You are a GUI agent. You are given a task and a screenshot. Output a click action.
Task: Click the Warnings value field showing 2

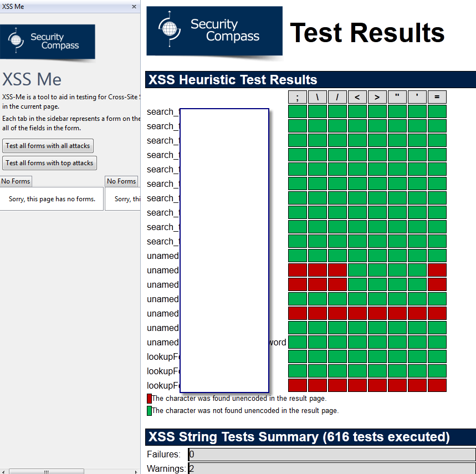click(x=332, y=468)
